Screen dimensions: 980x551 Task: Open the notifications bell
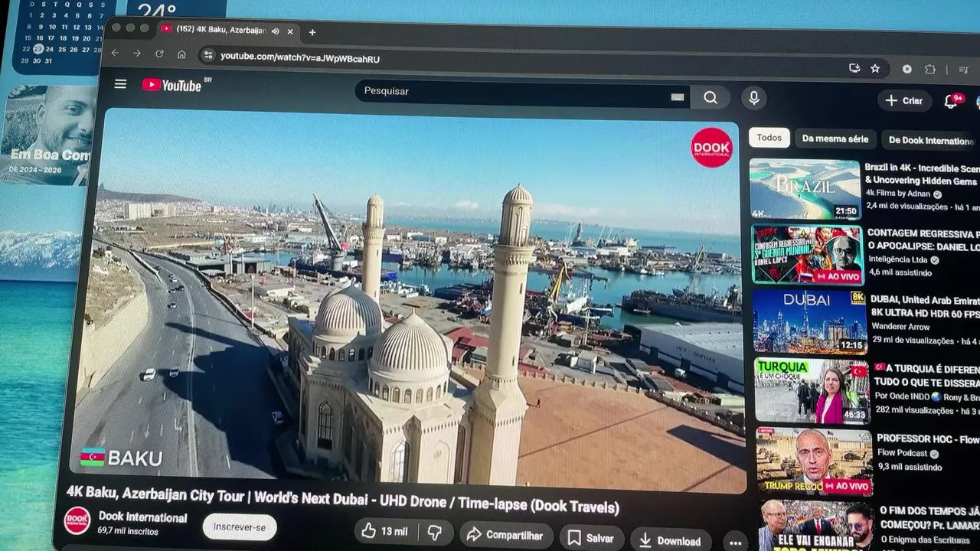pyautogui.click(x=952, y=101)
